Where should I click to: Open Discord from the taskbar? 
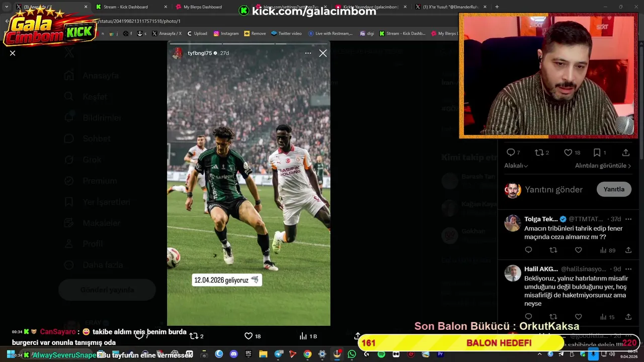pyautogui.click(x=233, y=354)
